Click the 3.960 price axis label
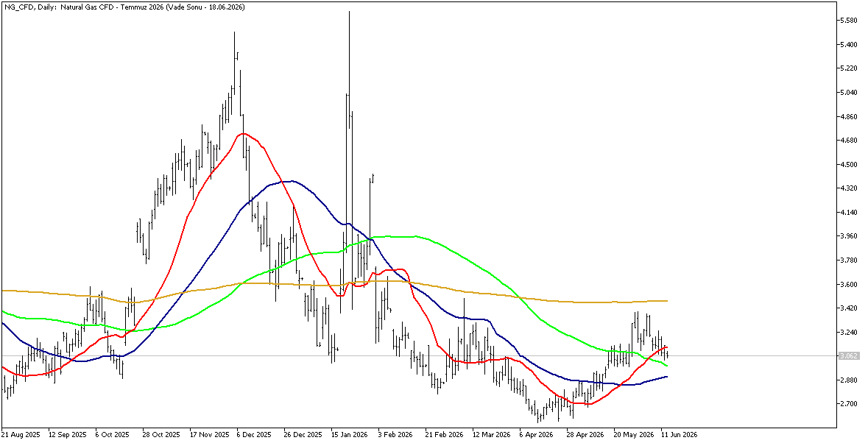Image resolution: width=868 pixels, height=443 pixels. [849, 236]
